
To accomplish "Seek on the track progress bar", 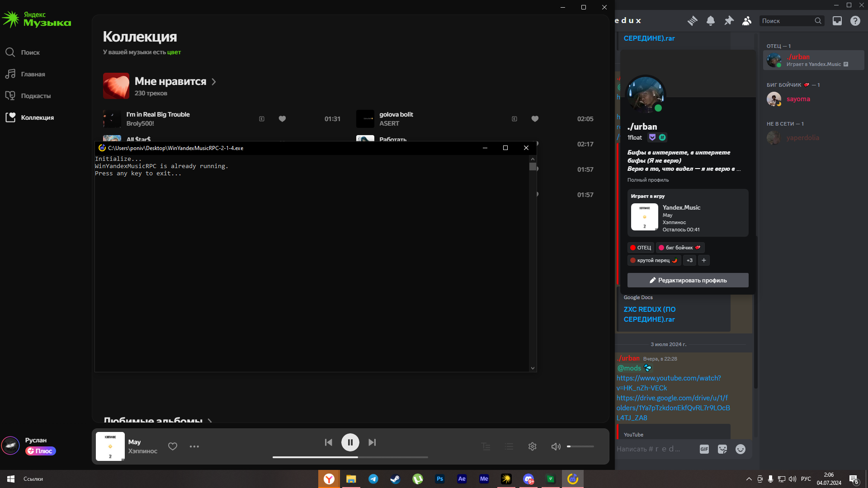I will point(350,457).
